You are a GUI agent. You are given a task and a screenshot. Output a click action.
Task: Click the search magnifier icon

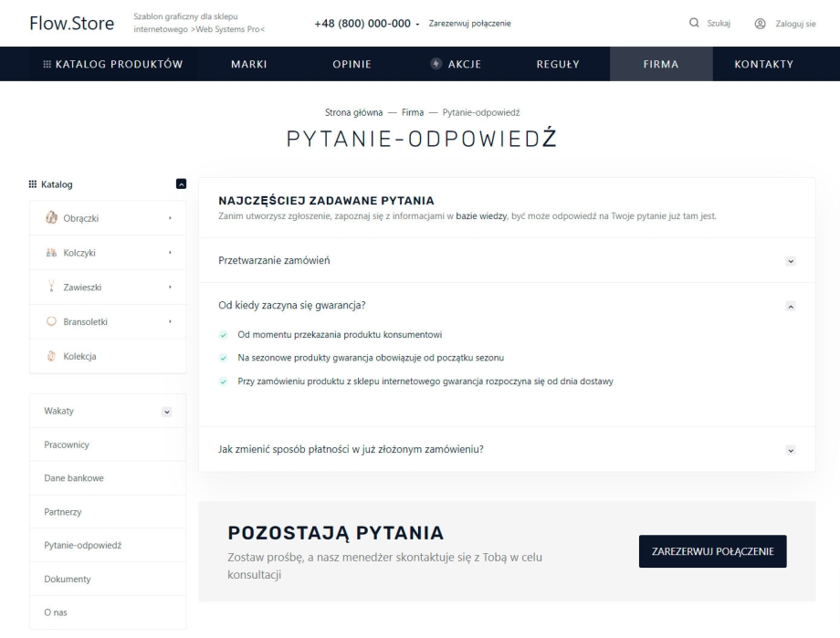695,23
